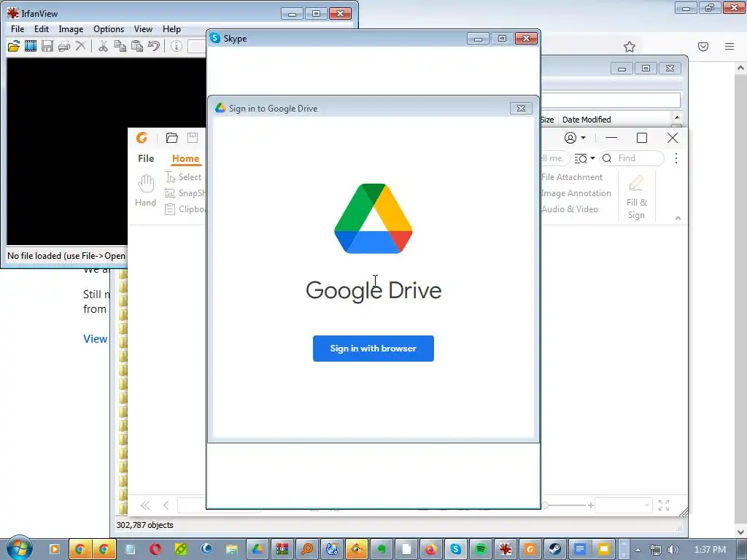This screenshot has width=747, height=560.
Task: Switch to the Home tab in Foxit
Action: [x=185, y=158]
